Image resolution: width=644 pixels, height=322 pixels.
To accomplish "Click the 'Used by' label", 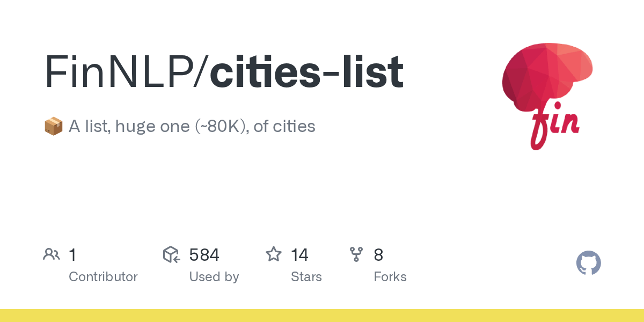I will tap(214, 277).
